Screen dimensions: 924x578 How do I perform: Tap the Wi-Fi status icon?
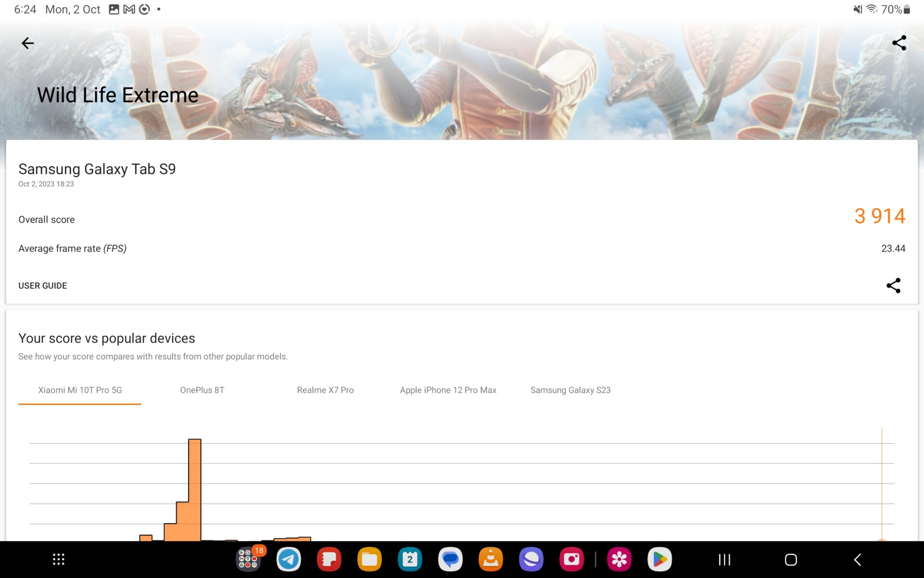coord(872,9)
